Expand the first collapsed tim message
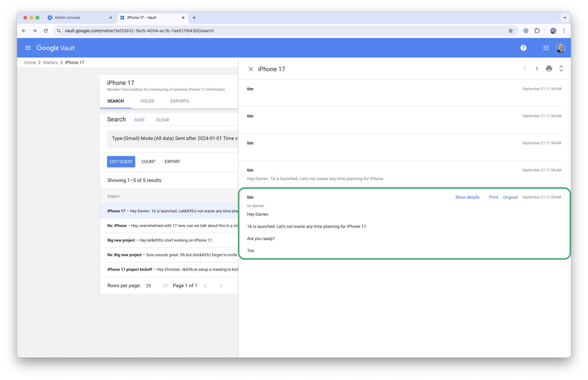 (x=401, y=93)
